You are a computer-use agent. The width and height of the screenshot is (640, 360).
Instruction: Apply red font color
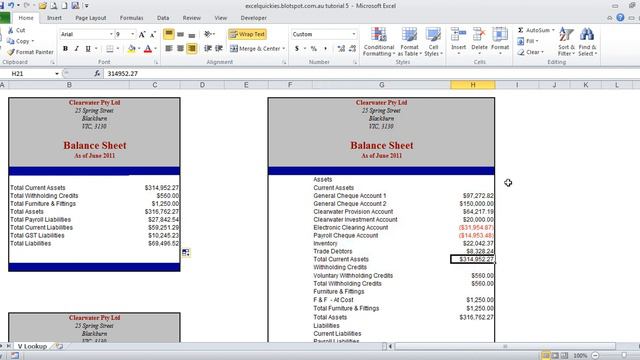[x=148, y=49]
